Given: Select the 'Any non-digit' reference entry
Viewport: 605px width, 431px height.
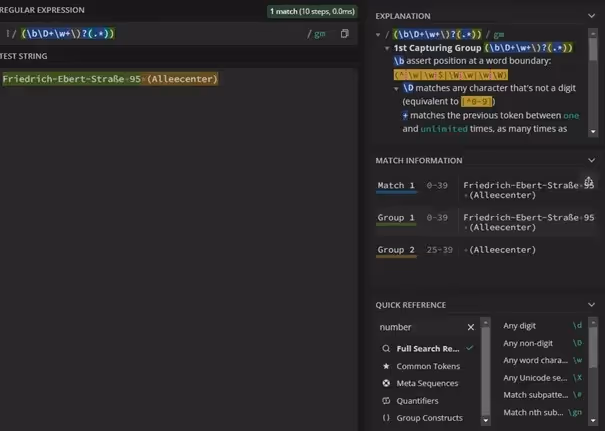Looking at the screenshot, I should click(542, 343).
